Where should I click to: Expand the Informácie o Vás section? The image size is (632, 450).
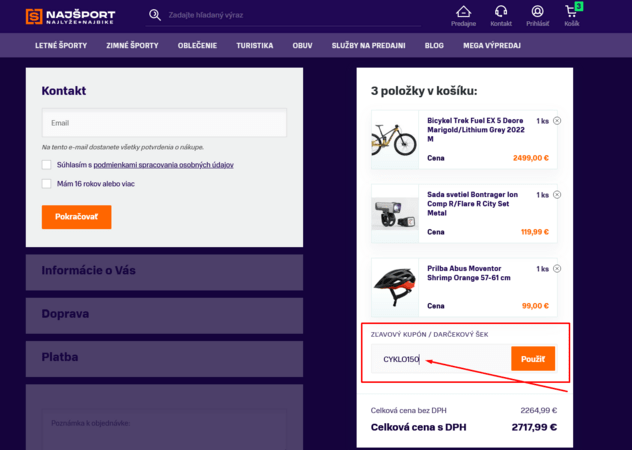click(164, 271)
